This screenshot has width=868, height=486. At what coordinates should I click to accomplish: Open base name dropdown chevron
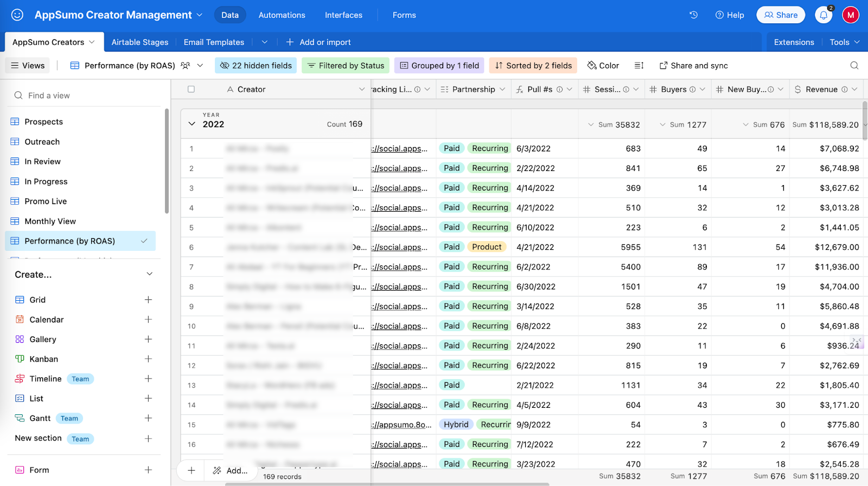click(x=199, y=15)
